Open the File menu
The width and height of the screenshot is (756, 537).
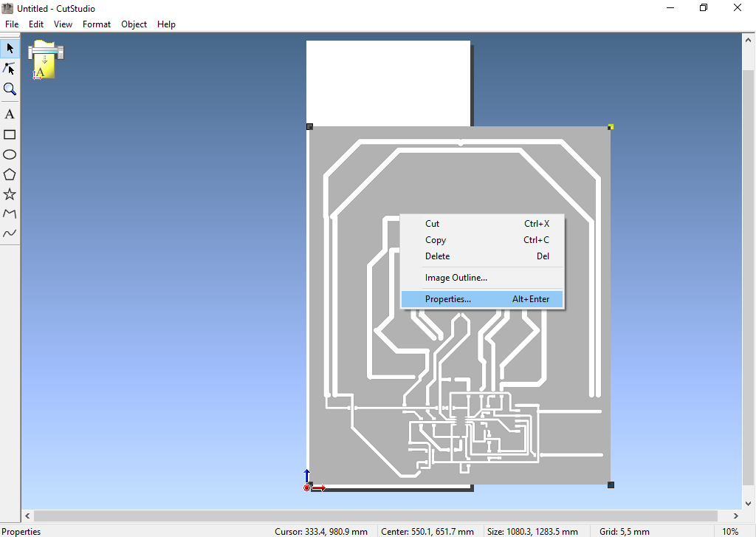click(x=12, y=24)
